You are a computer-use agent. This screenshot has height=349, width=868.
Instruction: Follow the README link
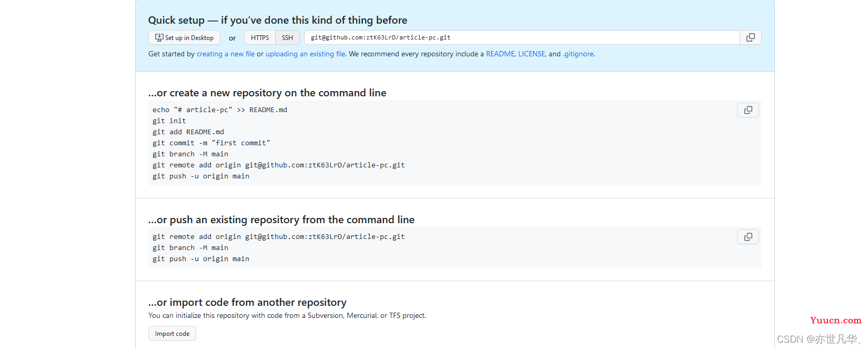coord(500,54)
